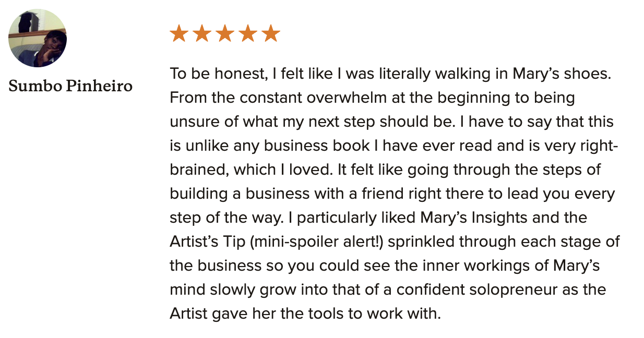Select the third star in the rating
644x338 pixels.
[x=225, y=34]
